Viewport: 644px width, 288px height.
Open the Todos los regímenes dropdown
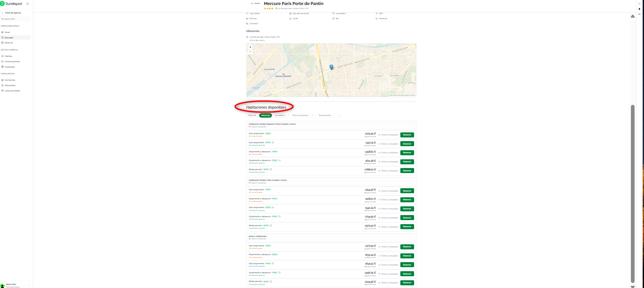coord(303,115)
